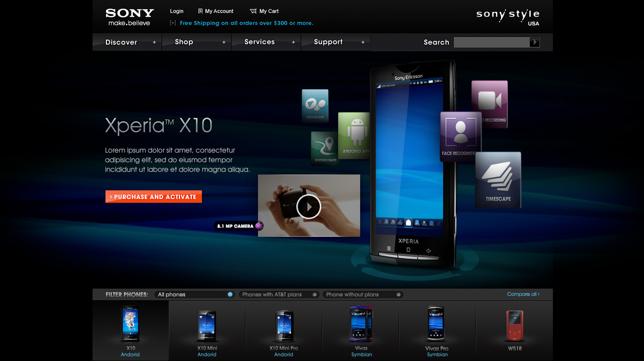The width and height of the screenshot is (644, 361).
Task: Click the search submit arrow button
Action: pos(535,42)
